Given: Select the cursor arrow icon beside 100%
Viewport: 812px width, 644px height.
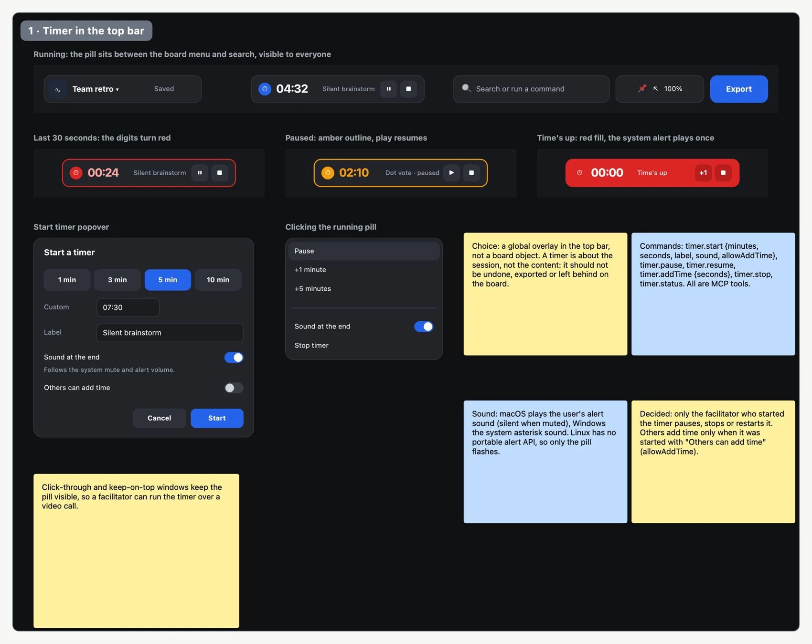Looking at the screenshot, I should (x=656, y=89).
